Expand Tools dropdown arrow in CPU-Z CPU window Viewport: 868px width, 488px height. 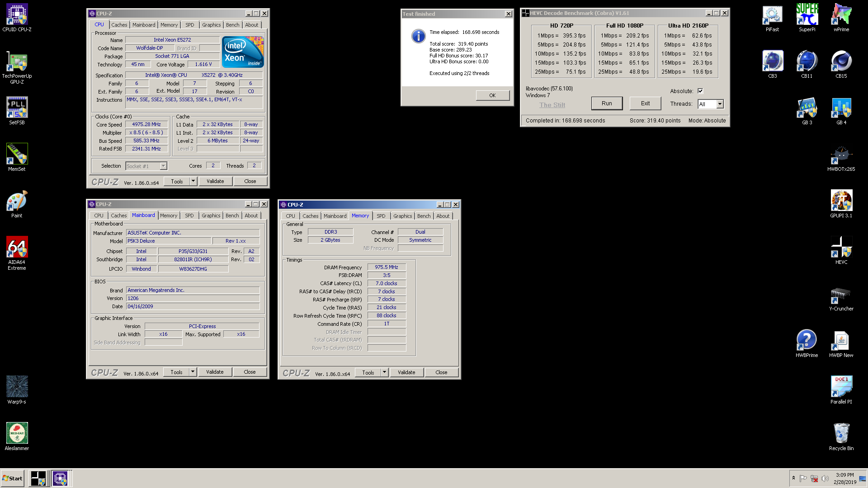coord(193,181)
